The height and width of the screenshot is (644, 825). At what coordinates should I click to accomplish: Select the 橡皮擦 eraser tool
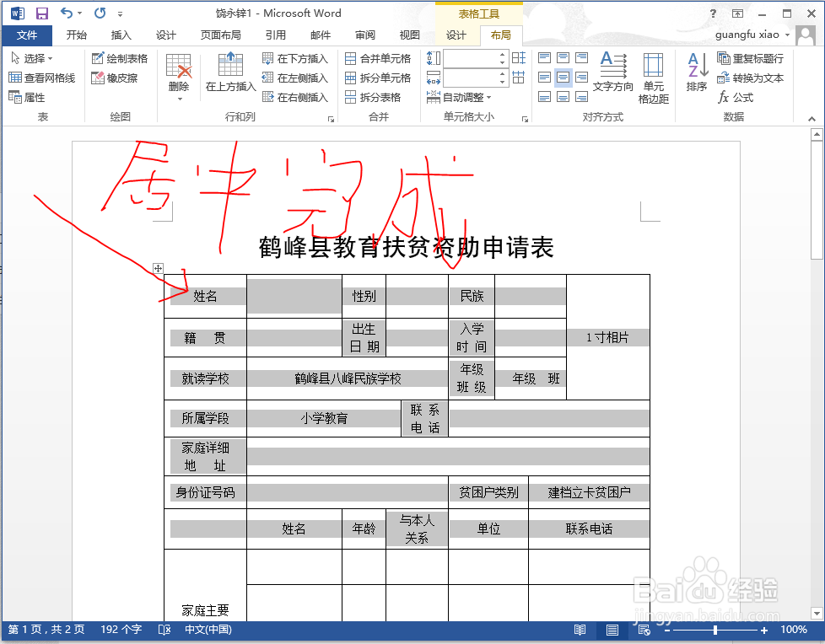coord(115,78)
